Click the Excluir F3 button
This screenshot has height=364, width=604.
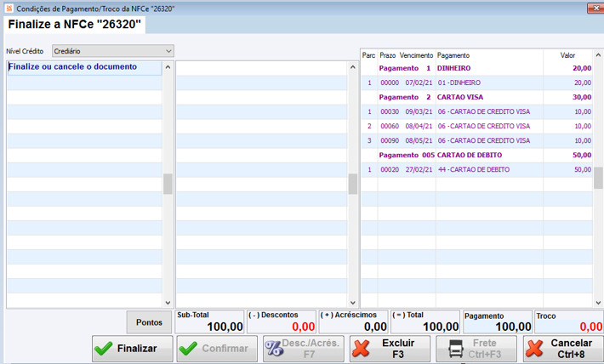tap(390, 349)
